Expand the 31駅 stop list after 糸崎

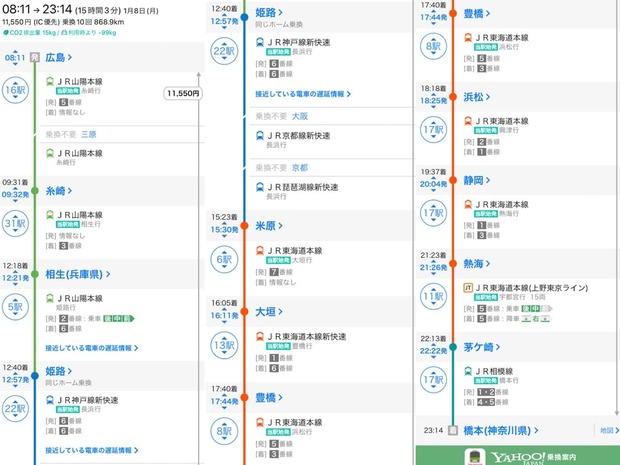pyautogui.click(x=15, y=223)
